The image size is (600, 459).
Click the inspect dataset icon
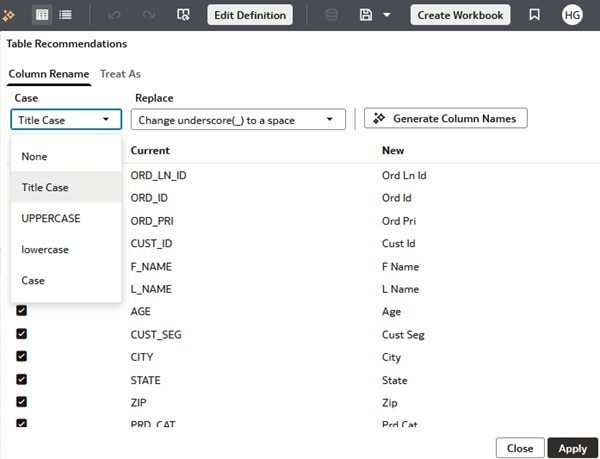[182, 15]
